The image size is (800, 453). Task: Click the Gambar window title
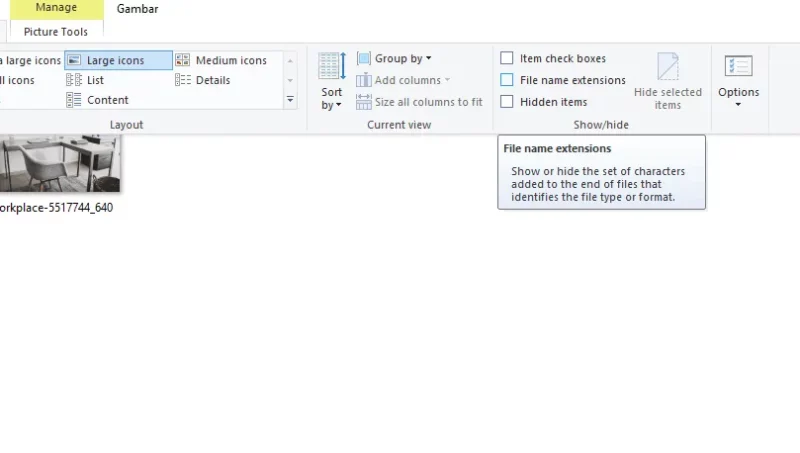tap(137, 9)
